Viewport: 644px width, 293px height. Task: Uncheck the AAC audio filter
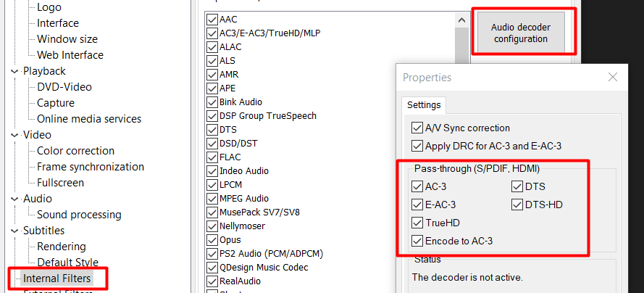212,20
